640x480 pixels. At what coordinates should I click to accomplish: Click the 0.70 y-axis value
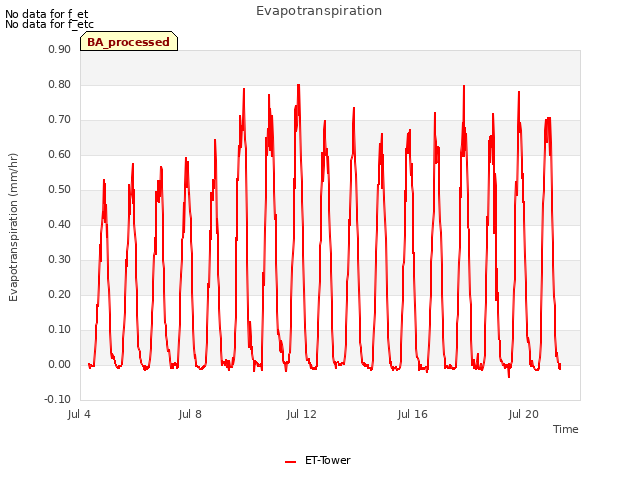pos(59,120)
